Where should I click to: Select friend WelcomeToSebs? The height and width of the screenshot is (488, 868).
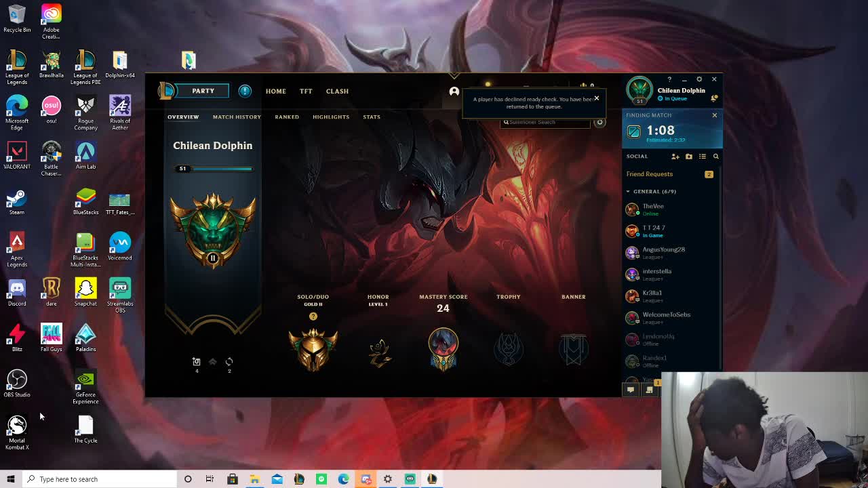tap(670, 317)
